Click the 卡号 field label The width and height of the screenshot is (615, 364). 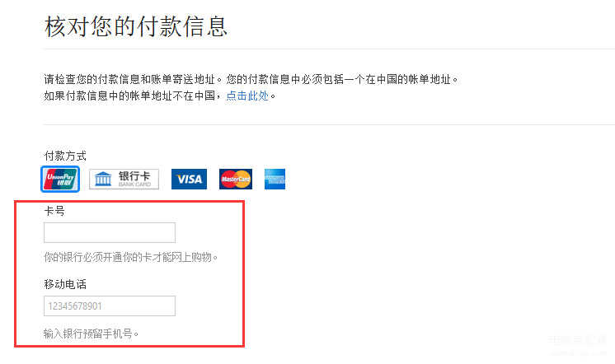54,211
